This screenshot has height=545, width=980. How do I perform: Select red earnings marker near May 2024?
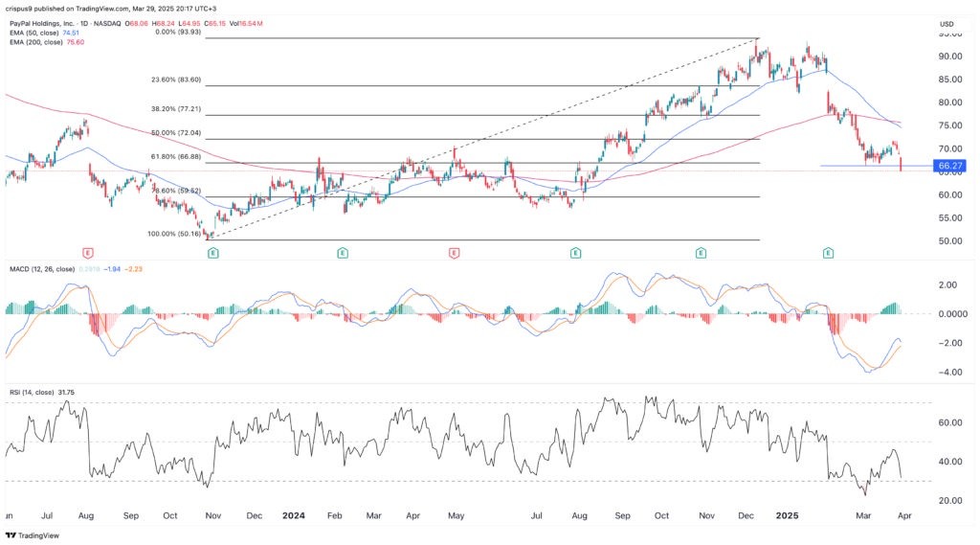click(454, 253)
